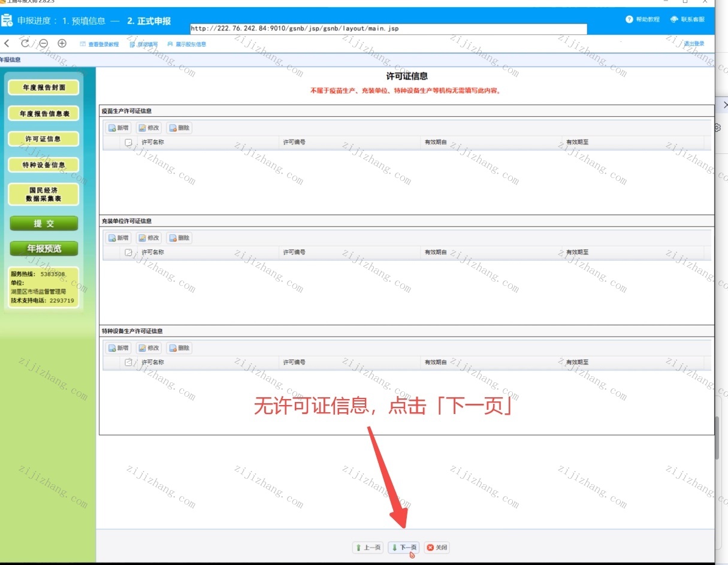Click 展示股东信息 in the toolbar

click(186, 44)
